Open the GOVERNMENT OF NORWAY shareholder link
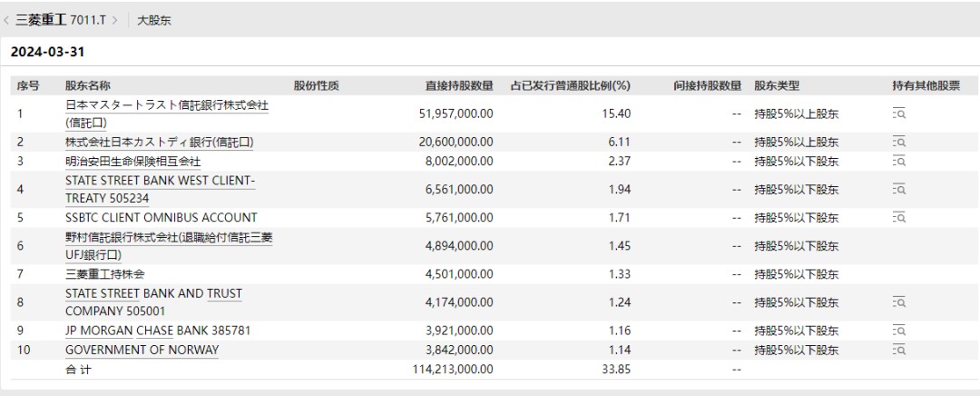Screen dimensions: 980x396 [x=142, y=350]
